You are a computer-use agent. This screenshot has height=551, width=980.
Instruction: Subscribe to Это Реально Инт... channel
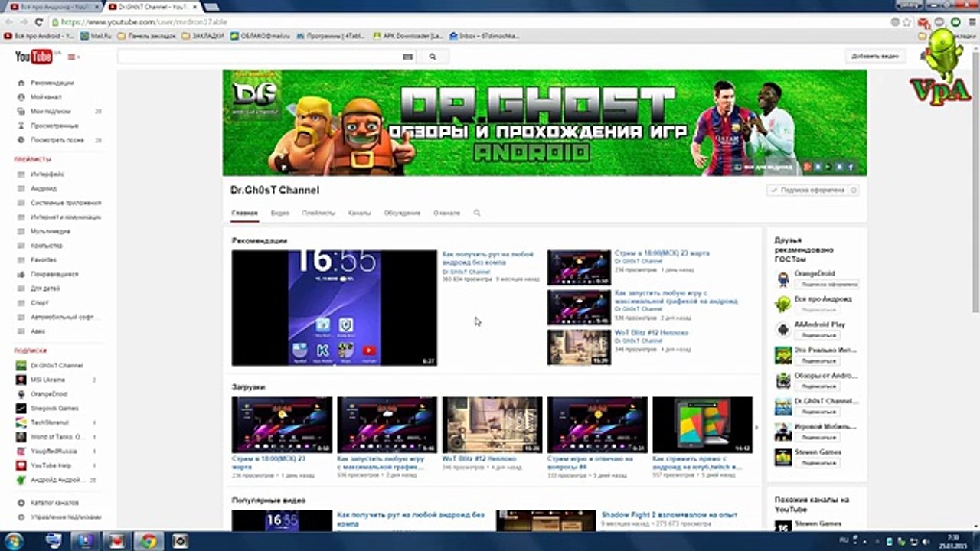pos(817,360)
